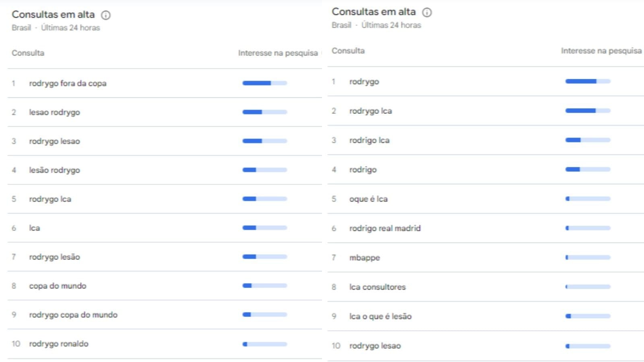Select the query 'rodrygo lesão' in row 7
644x362 pixels.
[x=54, y=257]
